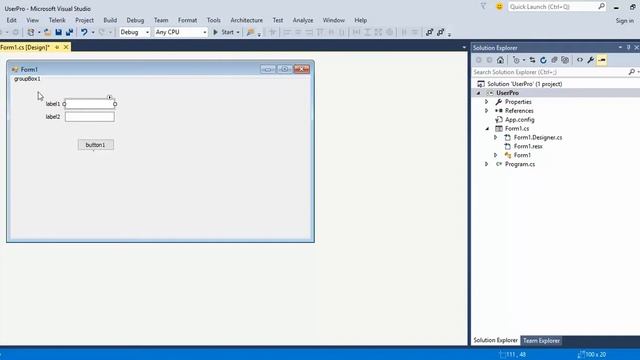Image resolution: width=640 pixels, height=360 pixels.
Task: Close the Form1.cs [Design] tab
Action: 66,47
